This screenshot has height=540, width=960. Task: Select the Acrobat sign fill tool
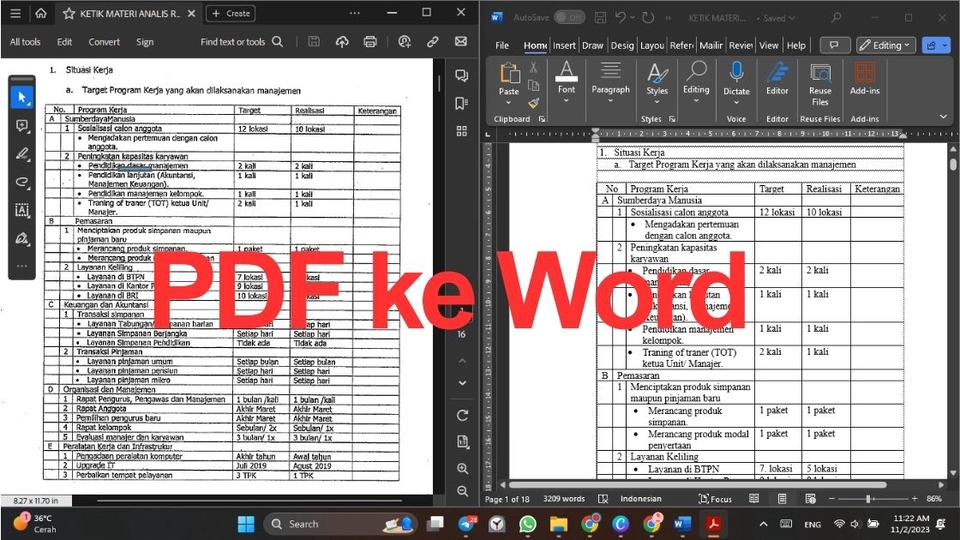click(22, 238)
